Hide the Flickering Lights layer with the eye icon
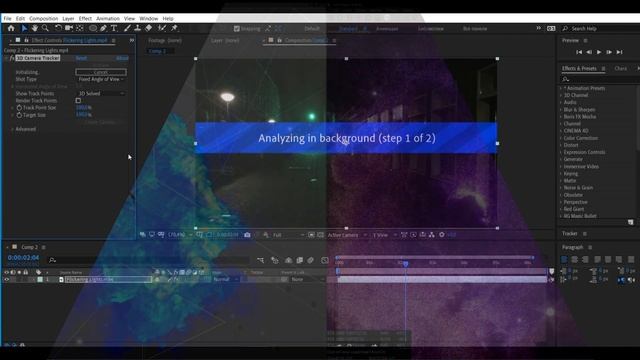Screen dimensions: 640x360 (x=7, y=280)
